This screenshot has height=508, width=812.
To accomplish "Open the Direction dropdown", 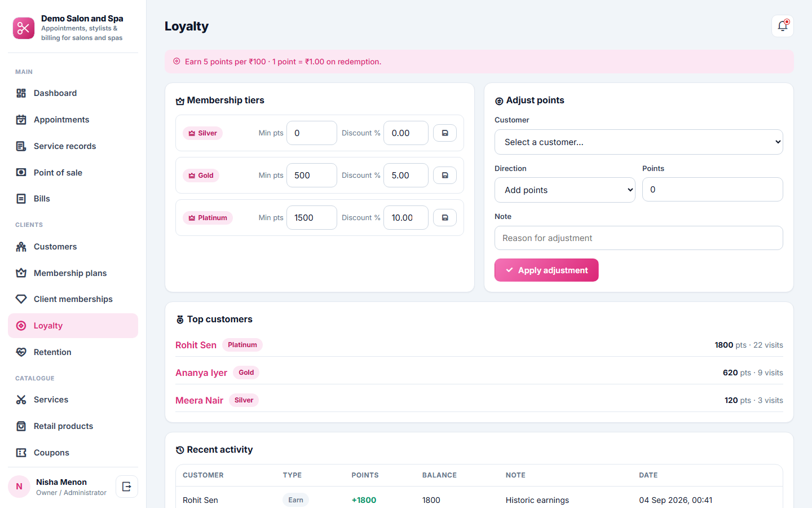I will point(565,190).
